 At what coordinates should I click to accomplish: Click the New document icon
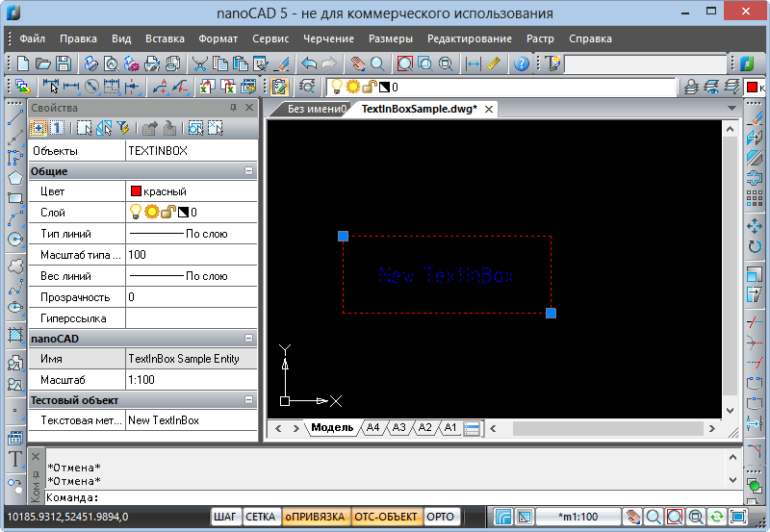point(22,63)
